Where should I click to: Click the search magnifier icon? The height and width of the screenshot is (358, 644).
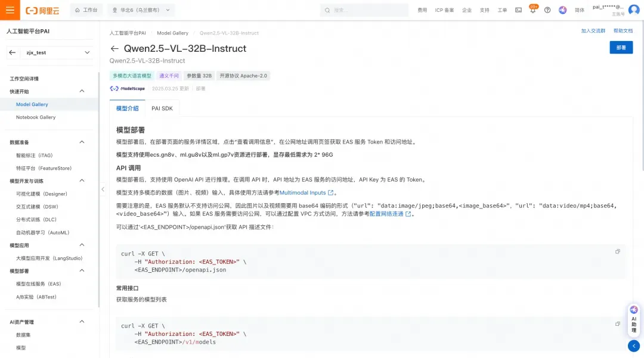tap(327, 10)
